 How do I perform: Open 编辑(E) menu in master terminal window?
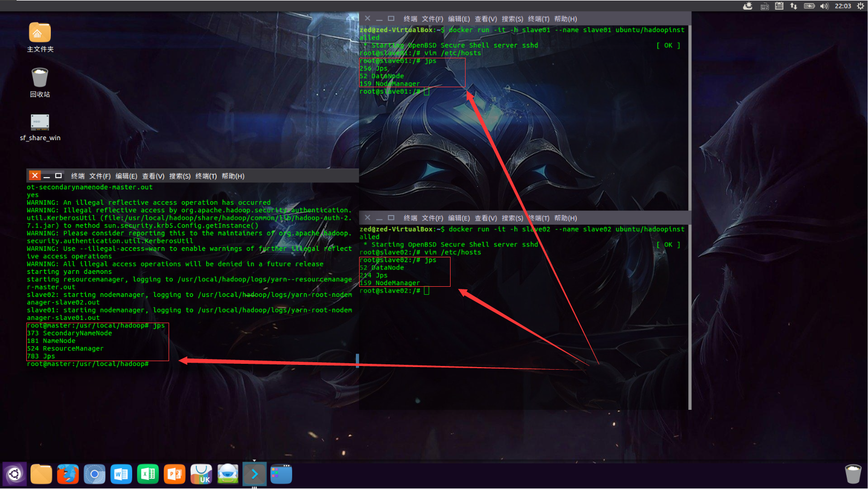point(126,176)
